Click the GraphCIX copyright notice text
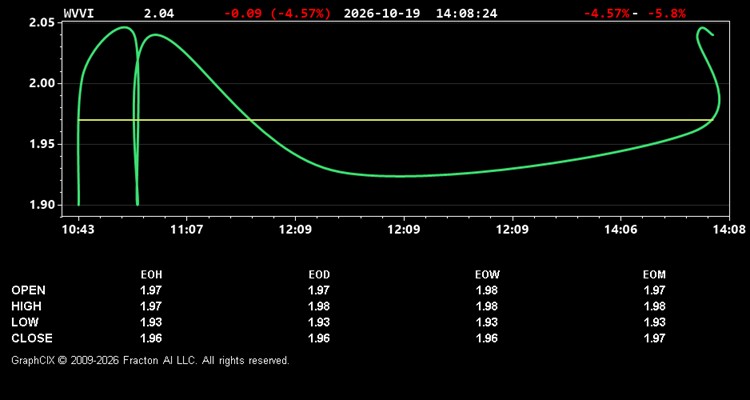Screen dimensions: 750x400 pos(150,360)
